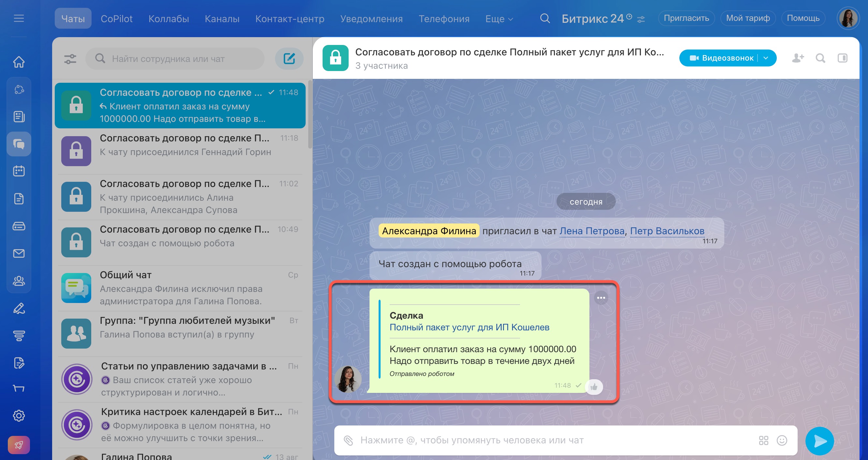Open deal link Полный пакет услуг для ИП Кошелев
This screenshot has height=460, width=868.
[x=469, y=327]
